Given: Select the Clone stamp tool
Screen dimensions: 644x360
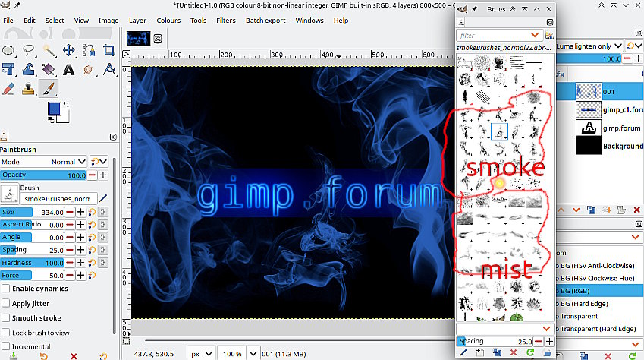Looking at the screenshot, I should (x=28, y=88).
